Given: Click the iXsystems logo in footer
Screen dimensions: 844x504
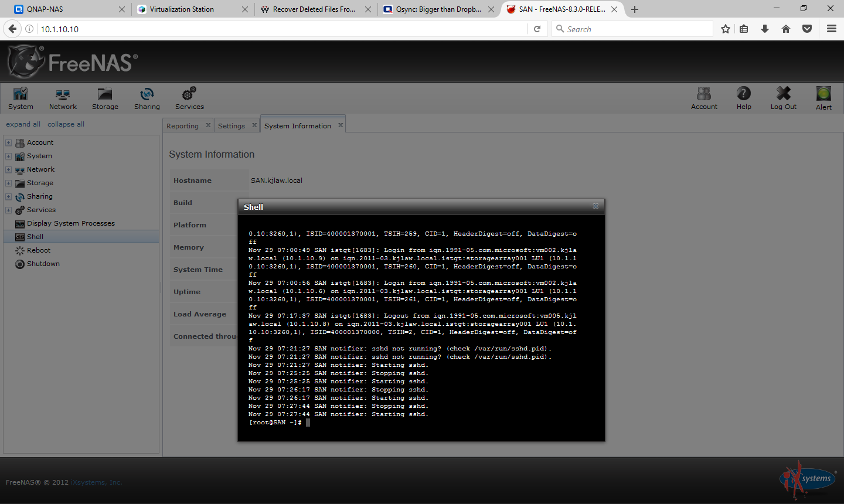Looking at the screenshot, I should [x=807, y=479].
